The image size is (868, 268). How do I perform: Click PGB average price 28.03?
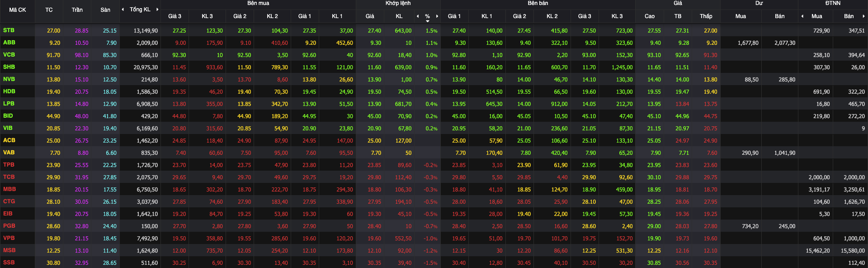pyautogui.click(x=682, y=226)
